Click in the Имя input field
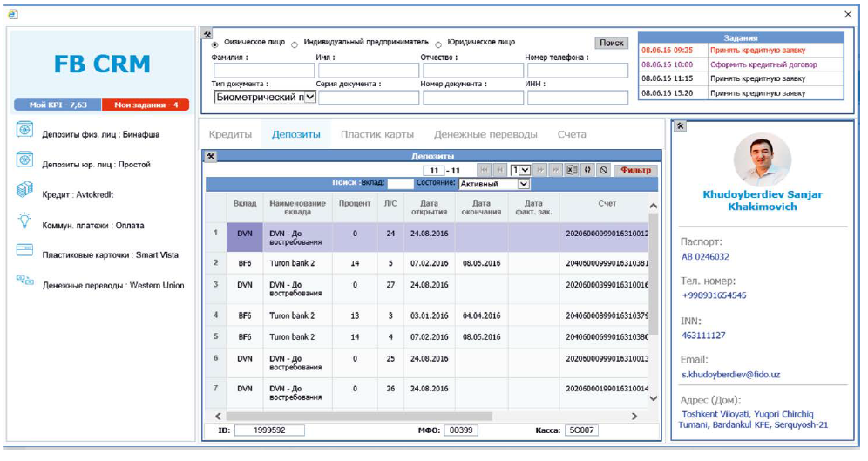 tap(369, 71)
